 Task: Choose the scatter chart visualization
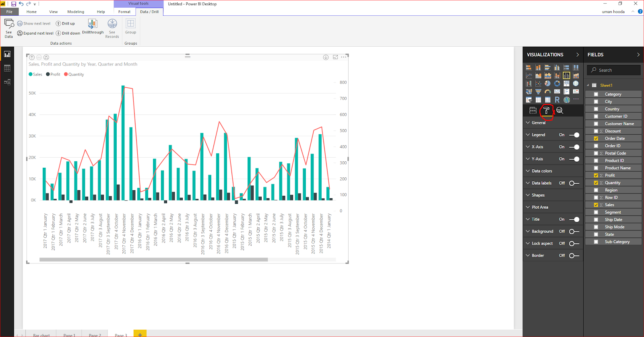tap(538, 83)
